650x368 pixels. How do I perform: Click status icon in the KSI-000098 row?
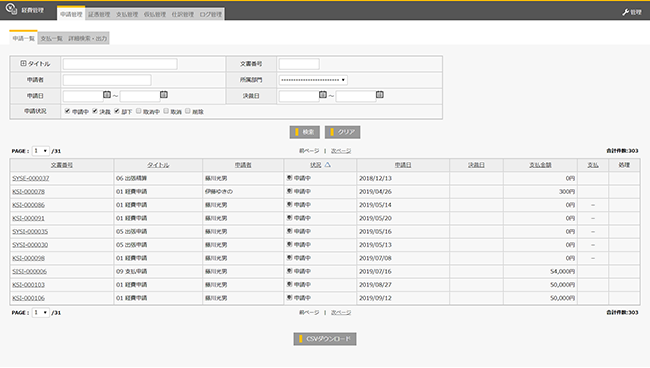[289, 257]
